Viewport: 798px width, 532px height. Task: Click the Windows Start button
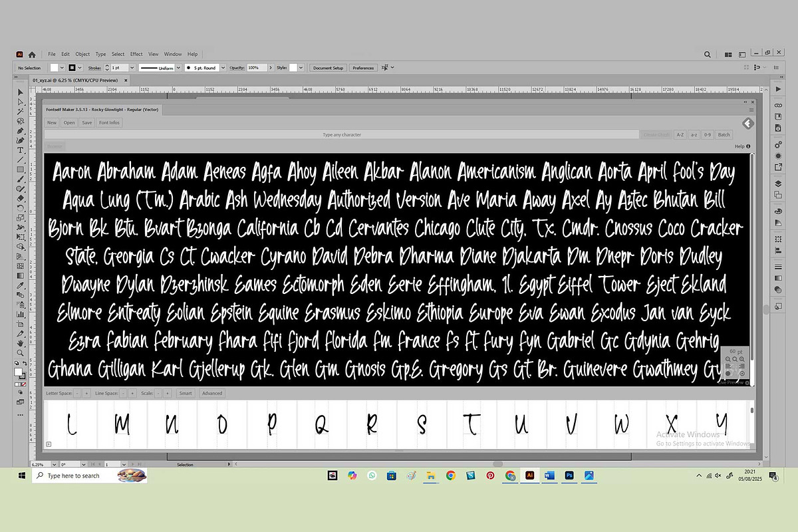click(21, 475)
